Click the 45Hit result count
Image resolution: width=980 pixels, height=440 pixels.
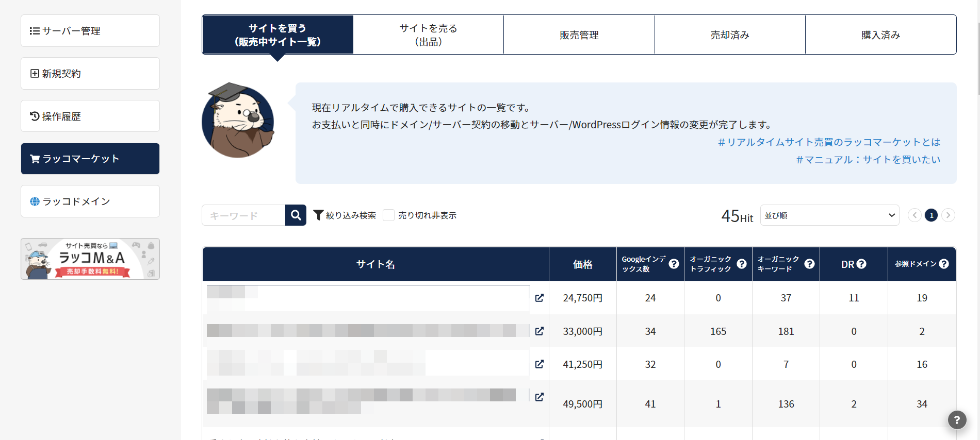point(737,216)
